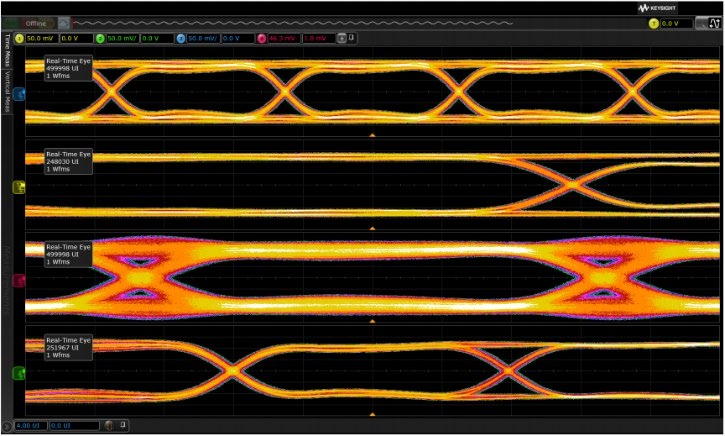The width and height of the screenshot is (725, 436).
Task: Toggle channel 2 green button
Action: click(100, 38)
